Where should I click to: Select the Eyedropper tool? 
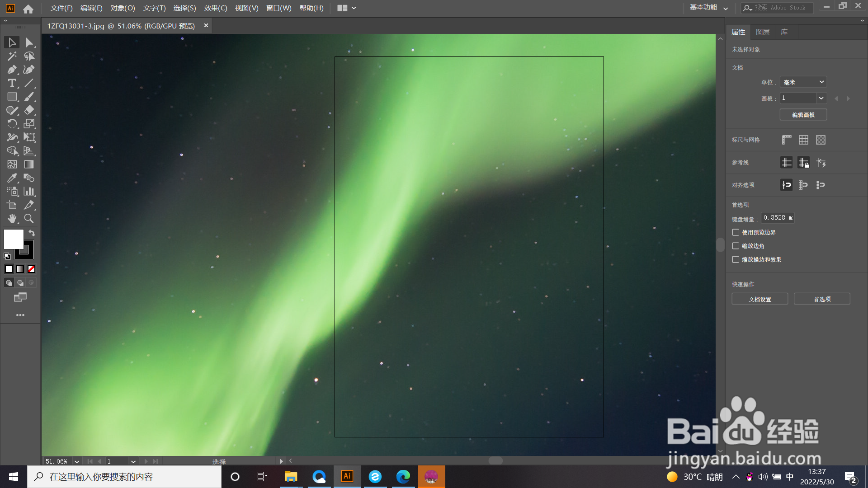[12, 178]
